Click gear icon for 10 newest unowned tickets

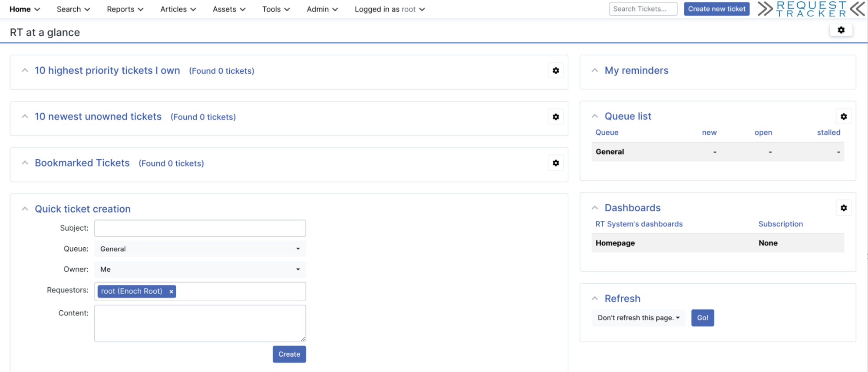click(556, 117)
